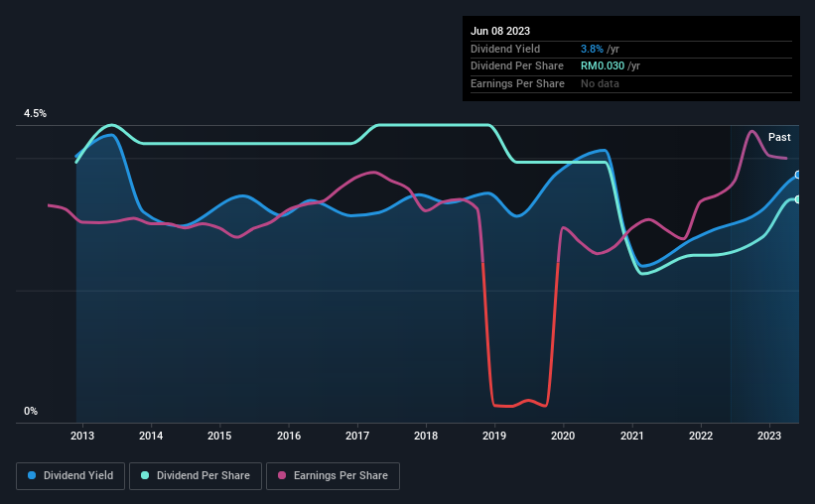The image size is (815, 504).
Task: Click the Dividend Per Share tooltip row label
Action: point(516,66)
